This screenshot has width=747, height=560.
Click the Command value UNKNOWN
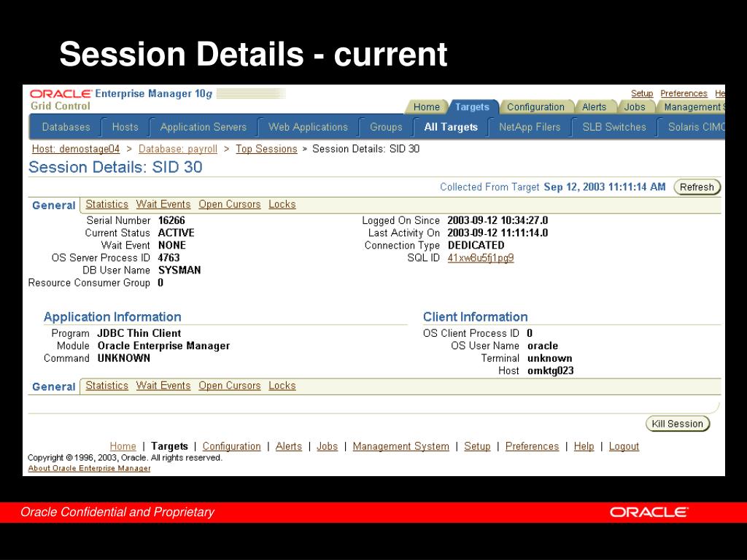(x=124, y=358)
